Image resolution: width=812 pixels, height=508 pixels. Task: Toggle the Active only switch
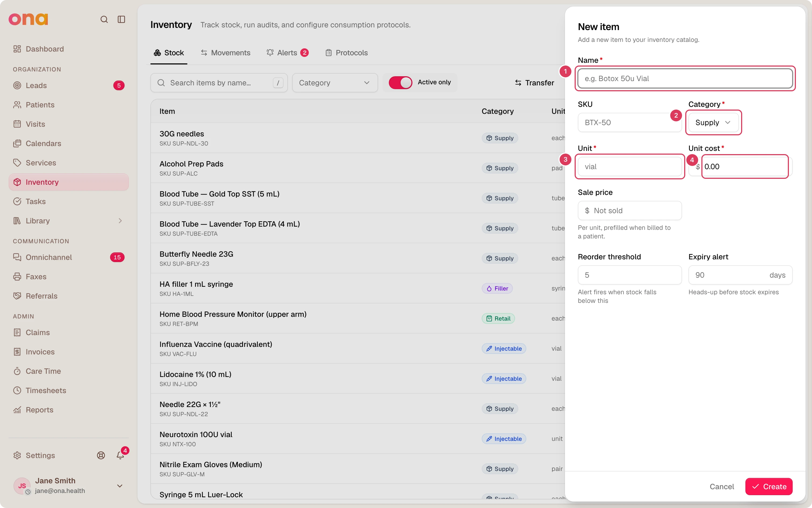(x=400, y=82)
